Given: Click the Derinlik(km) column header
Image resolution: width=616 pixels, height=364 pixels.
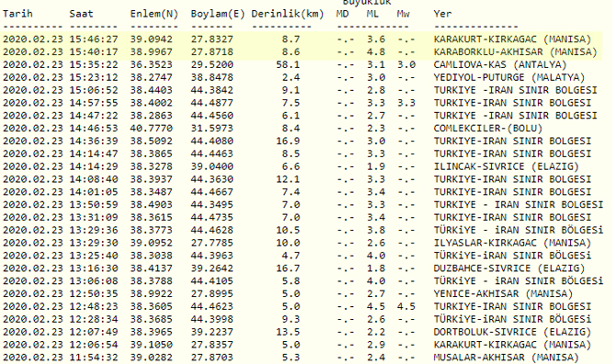Looking at the screenshot, I should (x=288, y=14).
